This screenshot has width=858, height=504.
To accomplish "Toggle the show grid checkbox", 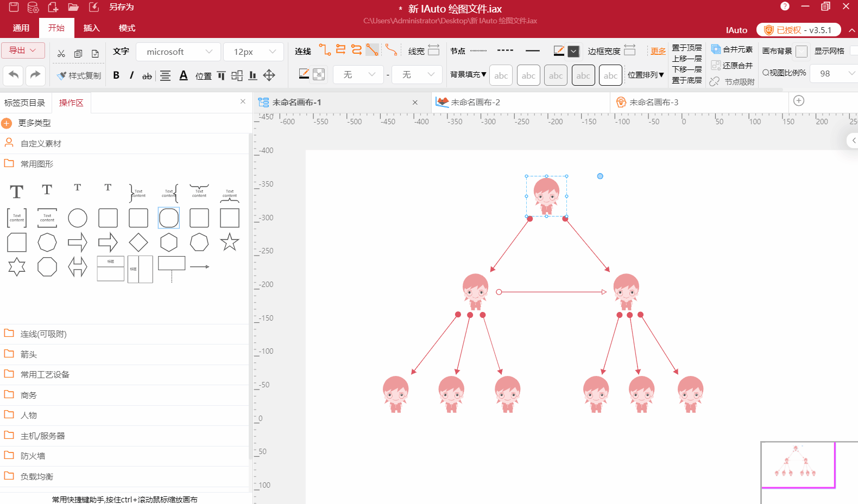I will pos(854,50).
